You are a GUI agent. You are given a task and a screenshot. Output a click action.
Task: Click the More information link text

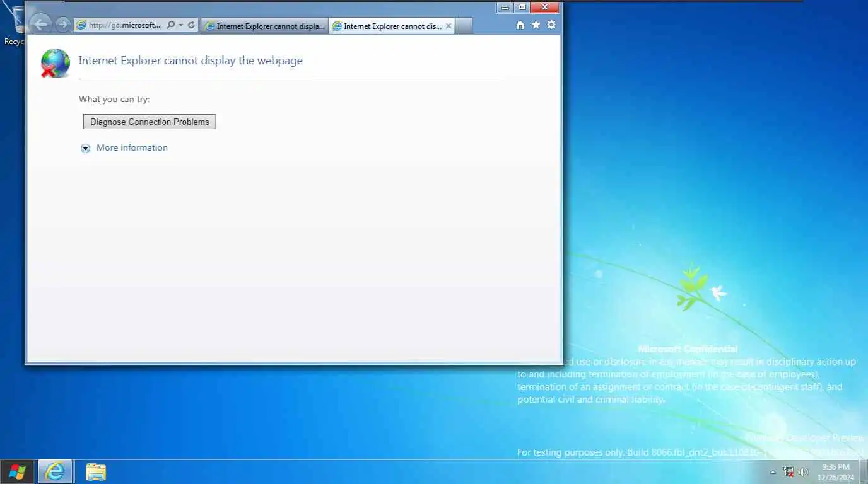point(132,147)
